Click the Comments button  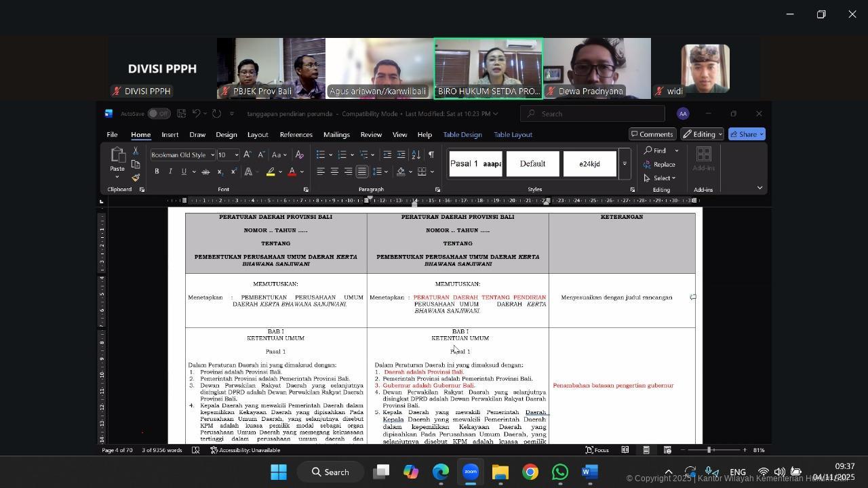click(x=652, y=134)
